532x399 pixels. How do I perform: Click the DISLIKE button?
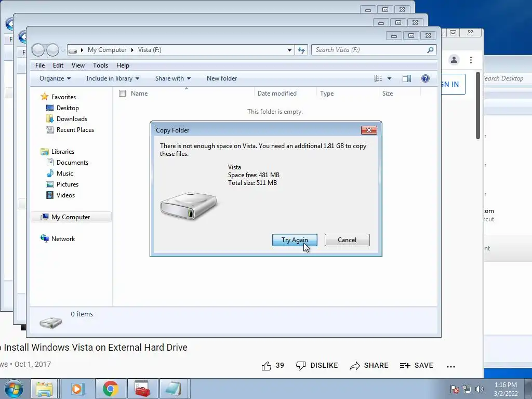[317, 365]
